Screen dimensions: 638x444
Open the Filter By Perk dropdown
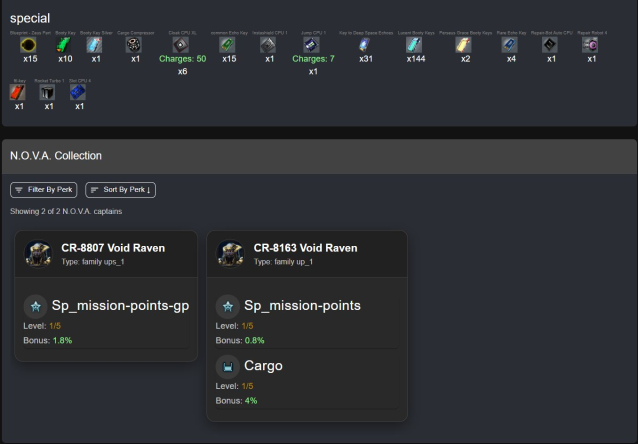(44, 189)
